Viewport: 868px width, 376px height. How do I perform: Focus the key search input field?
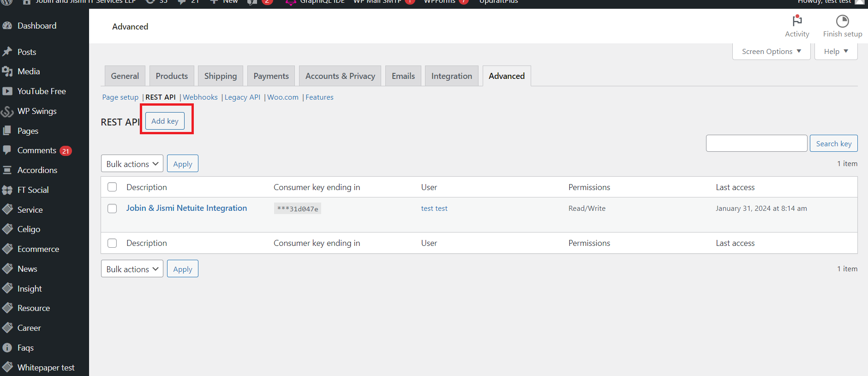[756, 143]
